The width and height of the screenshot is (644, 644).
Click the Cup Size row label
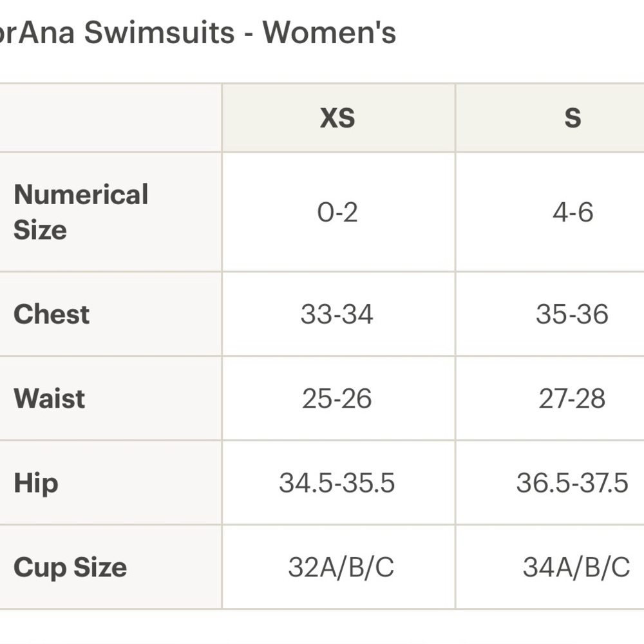pyautogui.click(x=70, y=567)
